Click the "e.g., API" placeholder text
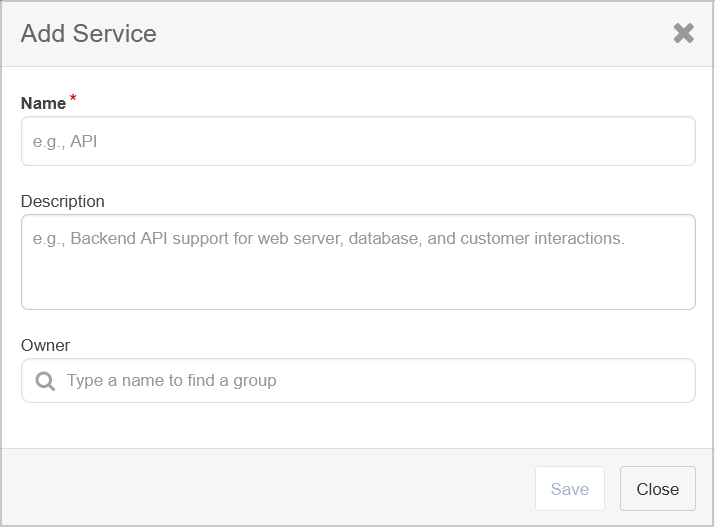Viewport: 715px width, 527px height. pos(65,141)
